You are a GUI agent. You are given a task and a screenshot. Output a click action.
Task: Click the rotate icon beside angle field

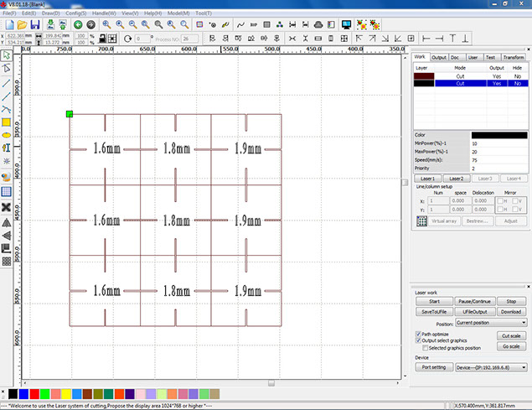pyautogui.click(x=127, y=39)
